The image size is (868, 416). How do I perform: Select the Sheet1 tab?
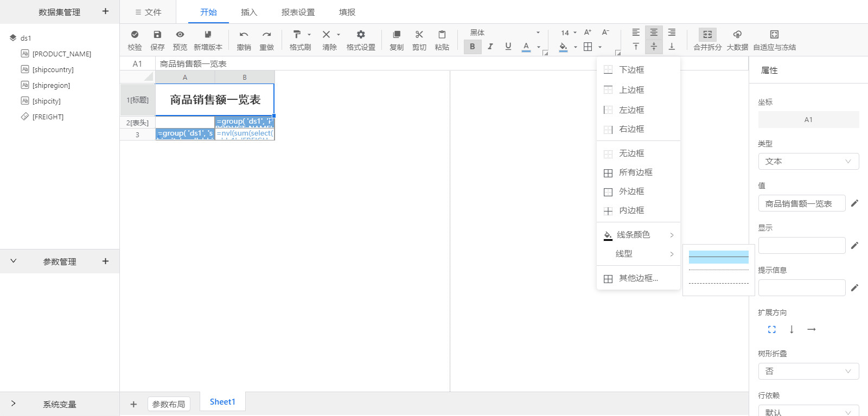pos(222,402)
